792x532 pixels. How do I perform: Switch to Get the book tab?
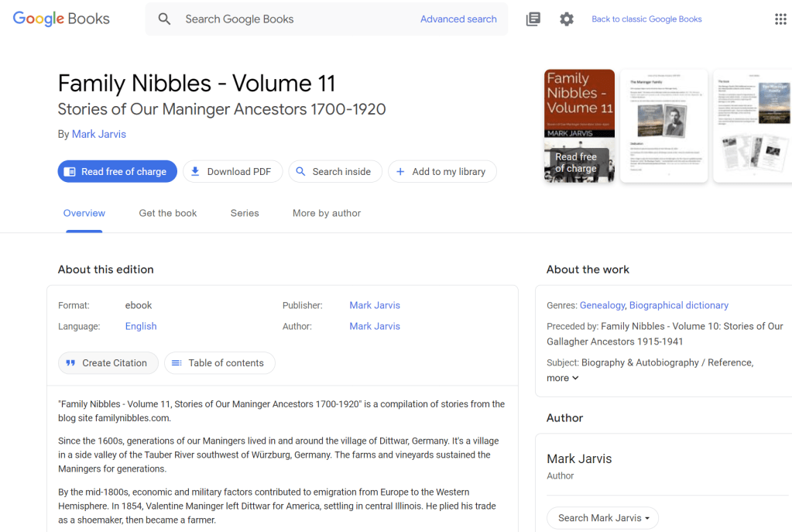168,213
